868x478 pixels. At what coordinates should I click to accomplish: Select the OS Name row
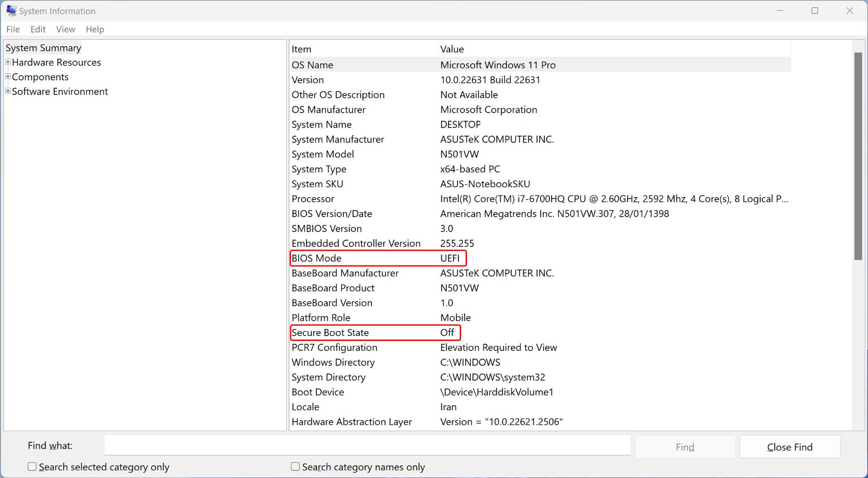[407, 65]
